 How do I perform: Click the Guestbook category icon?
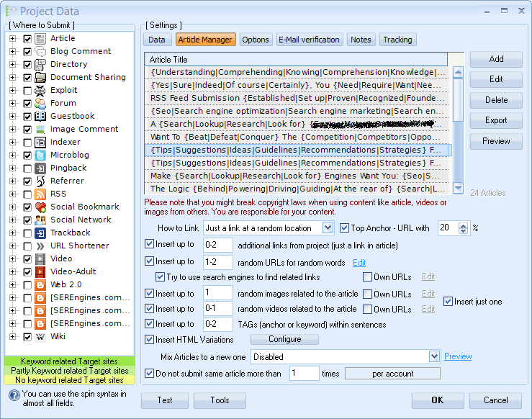(x=40, y=116)
